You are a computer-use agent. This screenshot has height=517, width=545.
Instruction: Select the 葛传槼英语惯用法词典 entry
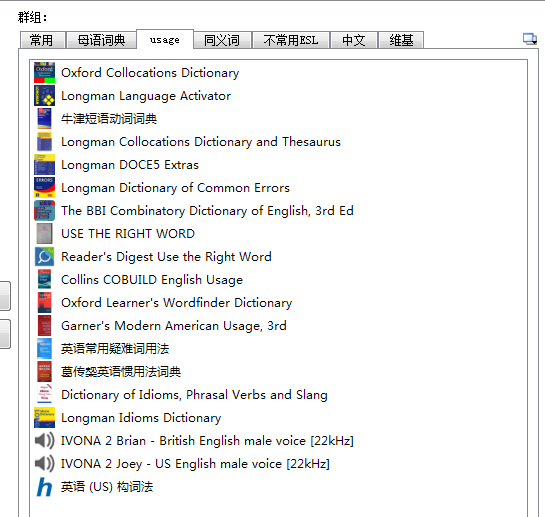(278, 371)
